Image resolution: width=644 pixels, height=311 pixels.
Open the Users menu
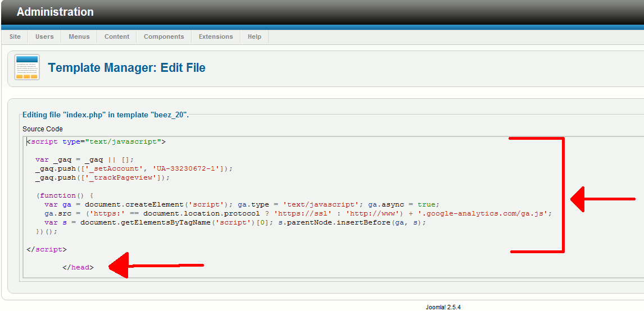click(44, 36)
